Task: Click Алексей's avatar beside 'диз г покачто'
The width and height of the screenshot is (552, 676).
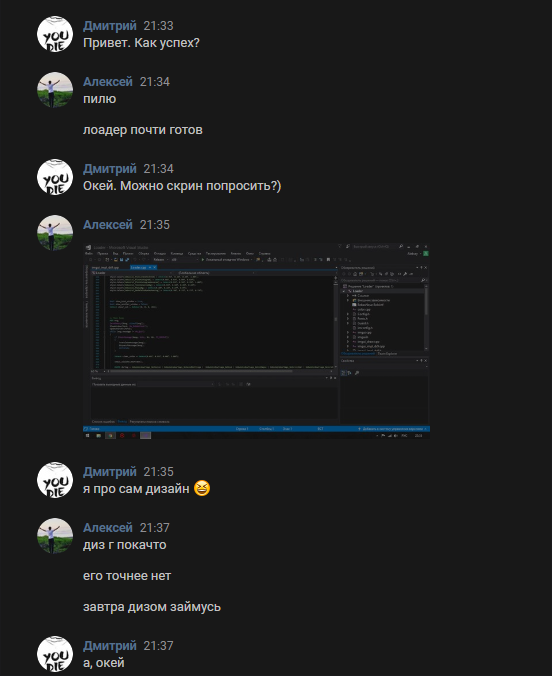Action: click(55, 536)
